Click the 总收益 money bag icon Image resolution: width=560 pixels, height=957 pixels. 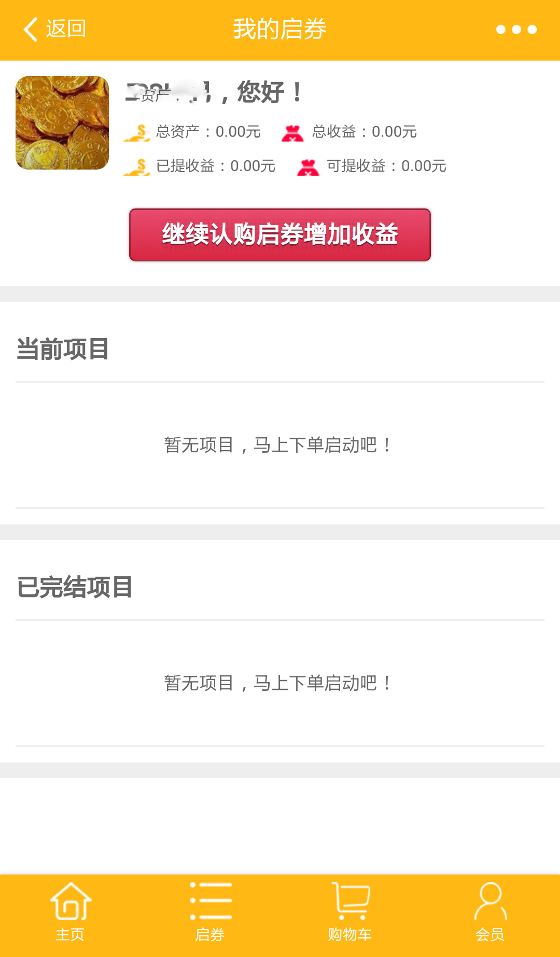pos(292,133)
